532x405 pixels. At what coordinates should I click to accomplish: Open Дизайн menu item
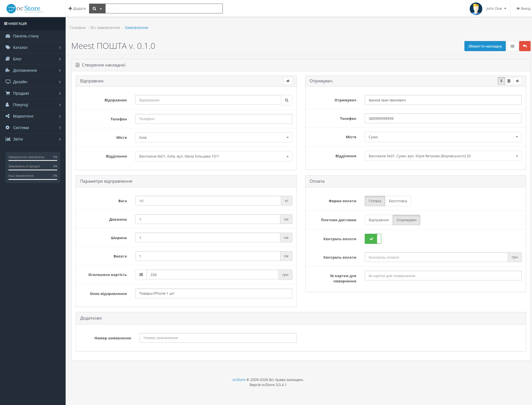[x=33, y=82]
